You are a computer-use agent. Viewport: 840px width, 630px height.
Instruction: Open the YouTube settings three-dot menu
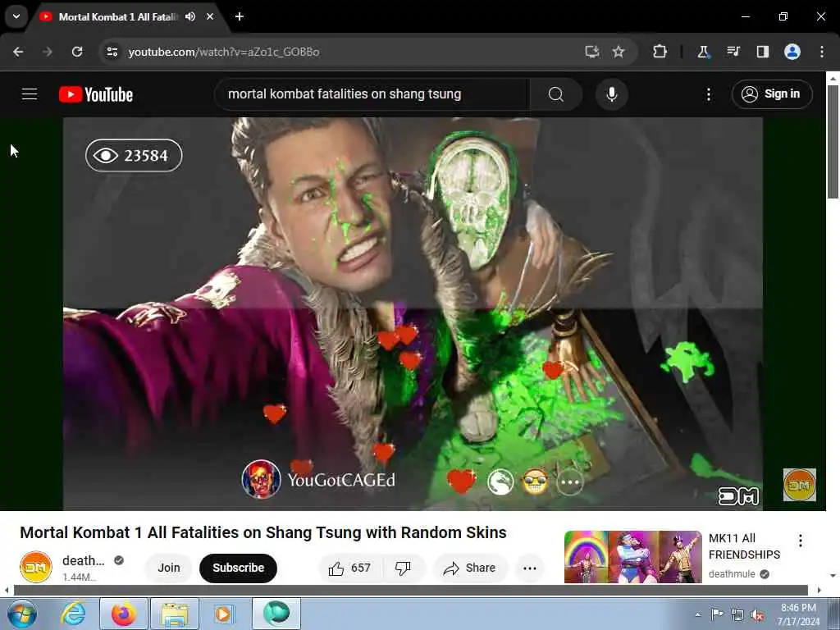click(708, 94)
